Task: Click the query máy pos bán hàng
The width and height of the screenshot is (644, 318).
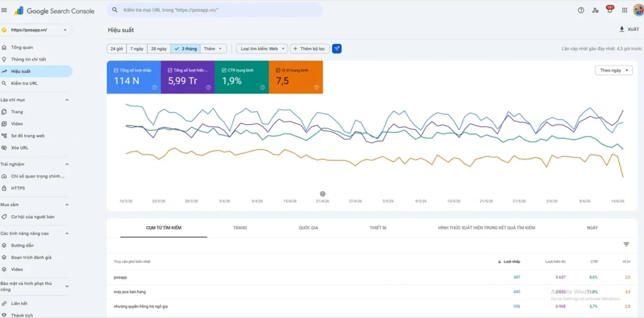Action: [x=130, y=292]
